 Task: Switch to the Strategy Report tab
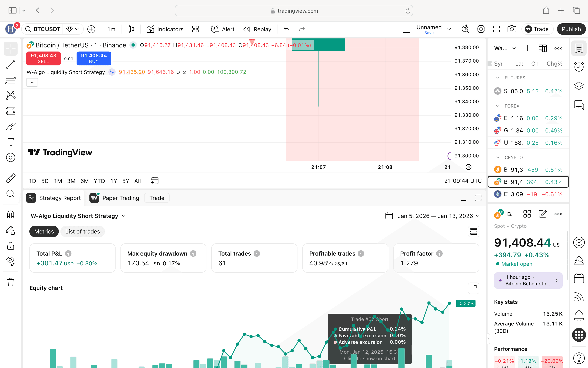tap(53, 198)
